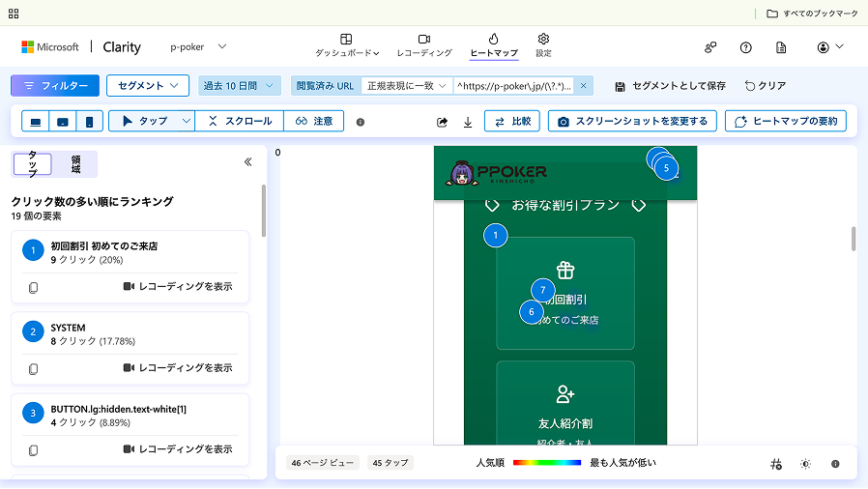Clear all filters with クリア
Image resolution: width=868 pixels, height=489 pixels.
(x=765, y=86)
